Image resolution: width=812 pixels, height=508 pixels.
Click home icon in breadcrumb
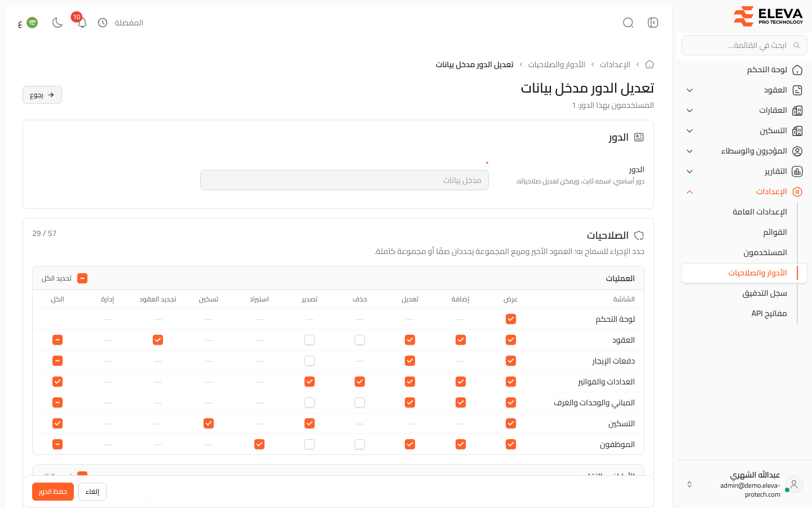coord(650,64)
